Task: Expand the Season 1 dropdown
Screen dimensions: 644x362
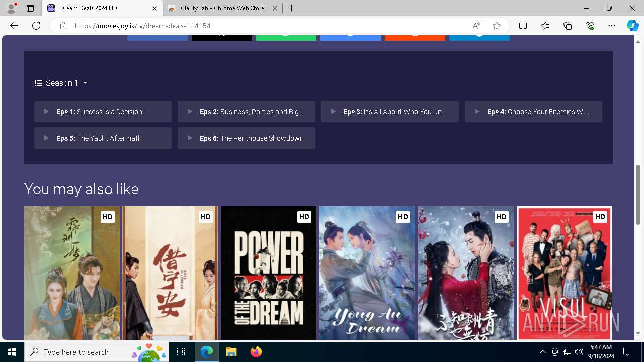Action: [x=61, y=83]
